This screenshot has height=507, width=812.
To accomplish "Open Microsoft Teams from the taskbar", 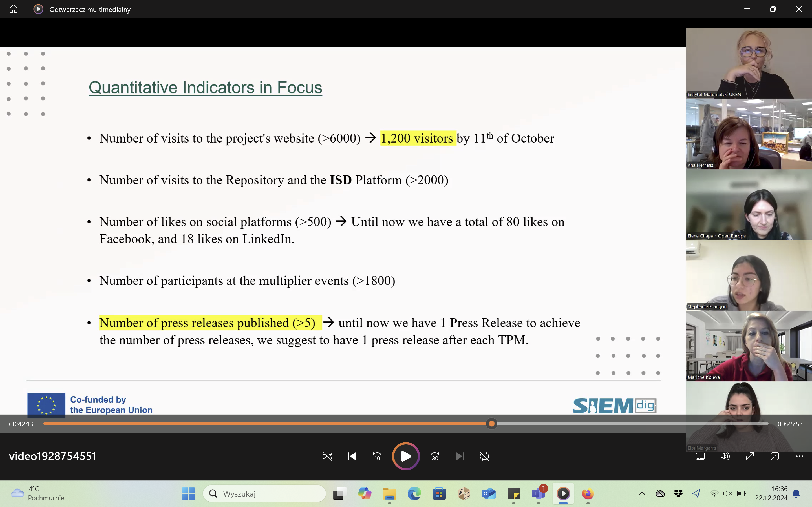I will click(538, 493).
